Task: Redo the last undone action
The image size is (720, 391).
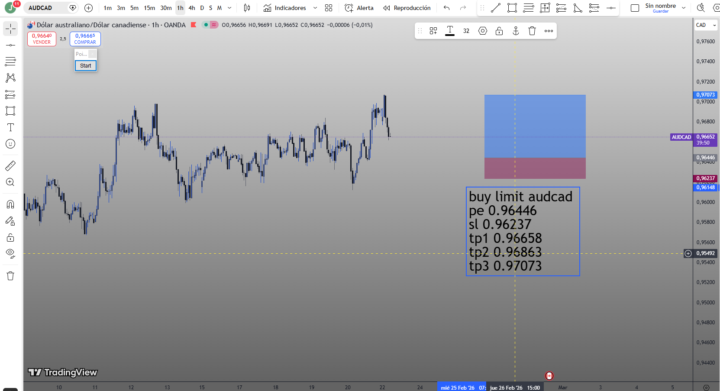Action: [x=463, y=8]
